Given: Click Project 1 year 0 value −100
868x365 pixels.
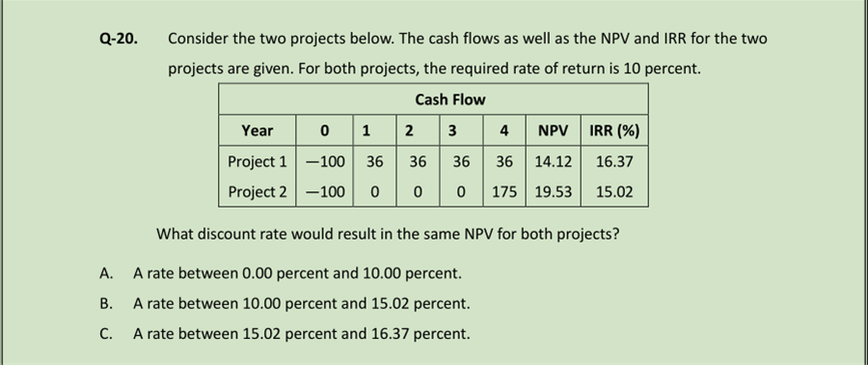Looking at the screenshot, I should 325,161.
